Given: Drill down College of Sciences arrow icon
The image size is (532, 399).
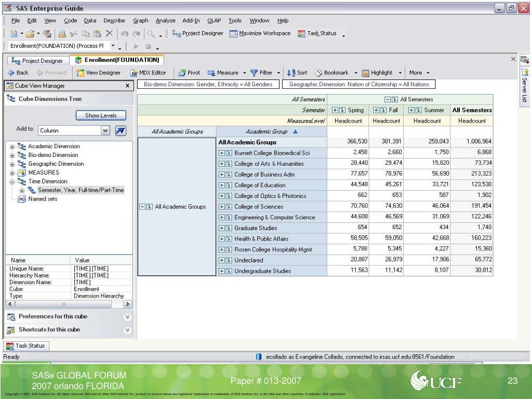Looking at the screenshot, I should 229,207.
